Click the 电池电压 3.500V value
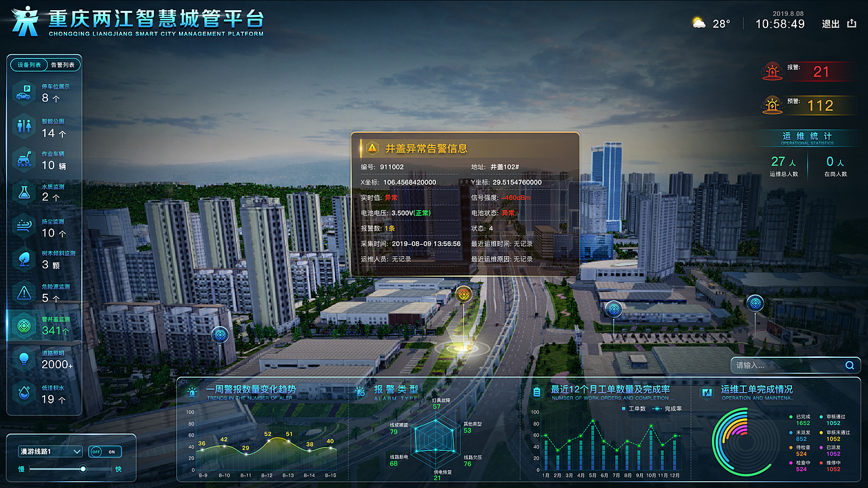Screen dimensions: 868x488 click(x=412, y=213)
